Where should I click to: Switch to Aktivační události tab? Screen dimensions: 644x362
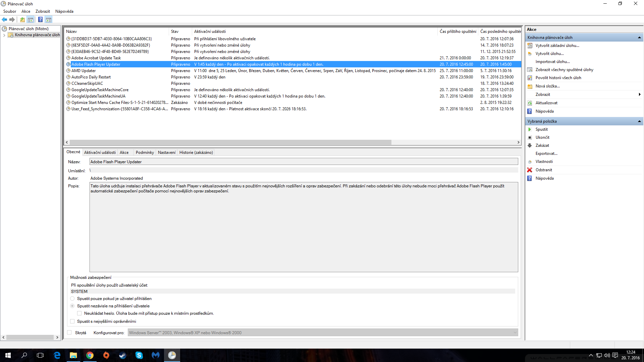click(x=100, y=153)
